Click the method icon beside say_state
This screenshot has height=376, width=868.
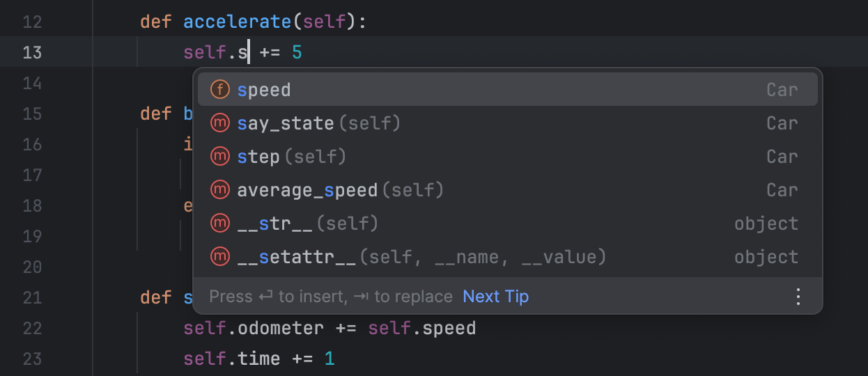click(x=220, y=123)
